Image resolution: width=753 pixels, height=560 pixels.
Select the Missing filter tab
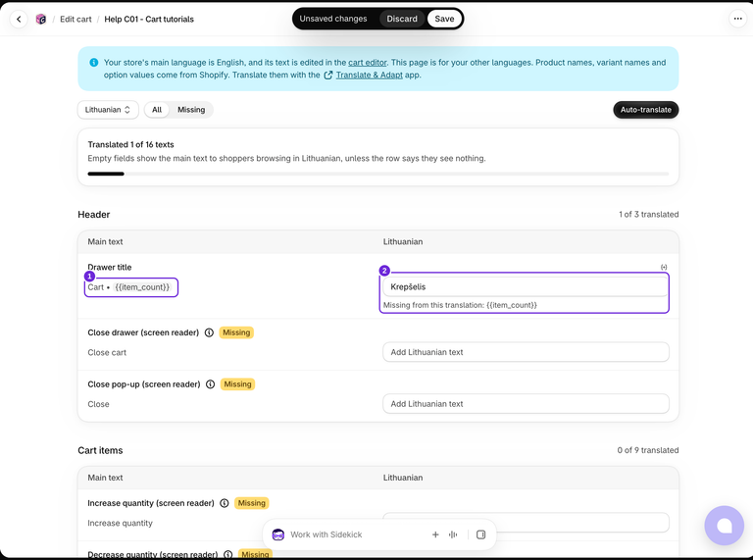pyautogui.click(x=191, y=110)
